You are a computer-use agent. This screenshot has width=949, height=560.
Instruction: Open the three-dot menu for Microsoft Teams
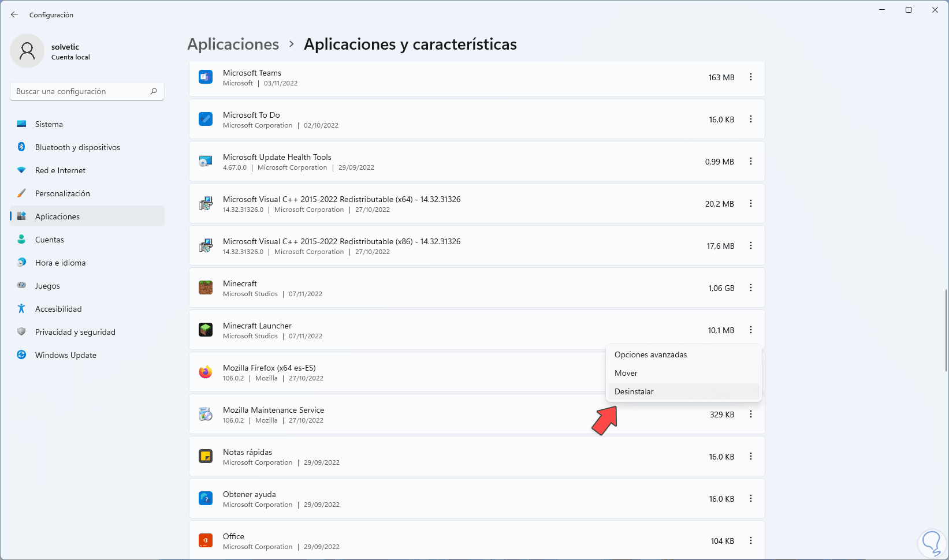pos(751,77)
